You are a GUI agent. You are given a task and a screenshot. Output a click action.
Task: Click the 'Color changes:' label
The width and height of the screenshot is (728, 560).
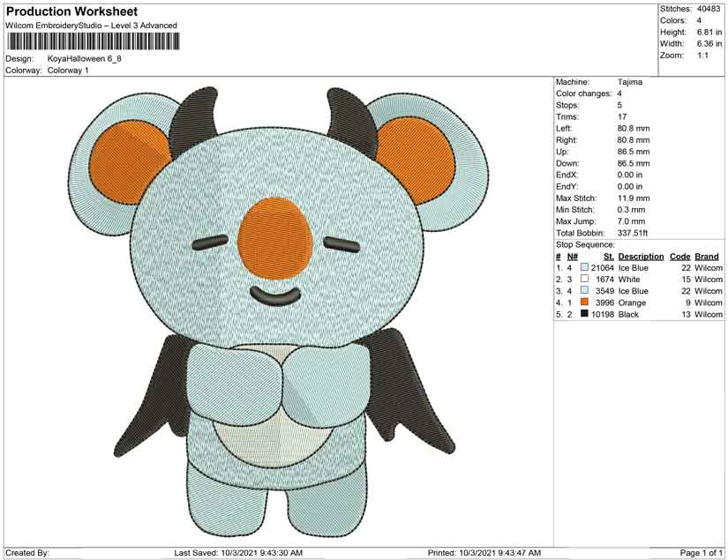pos(584,93)
